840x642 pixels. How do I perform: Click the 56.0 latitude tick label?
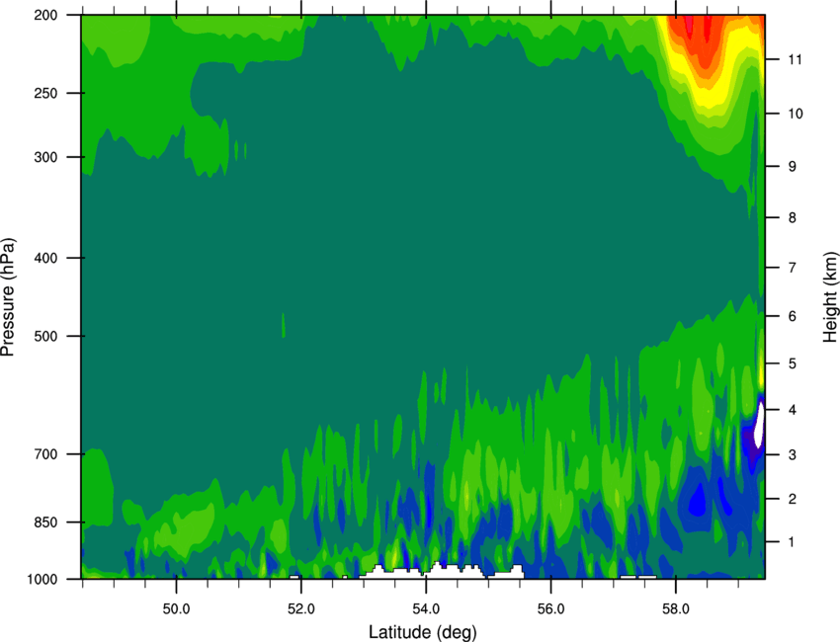point(551,609)
